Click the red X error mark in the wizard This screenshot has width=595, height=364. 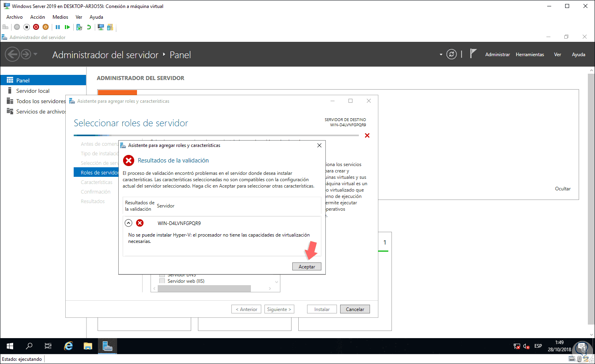coord(367,135)
